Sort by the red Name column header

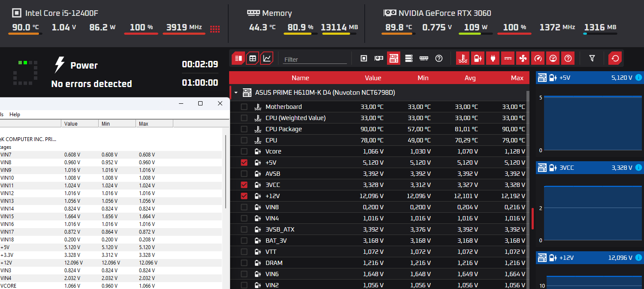300,78
